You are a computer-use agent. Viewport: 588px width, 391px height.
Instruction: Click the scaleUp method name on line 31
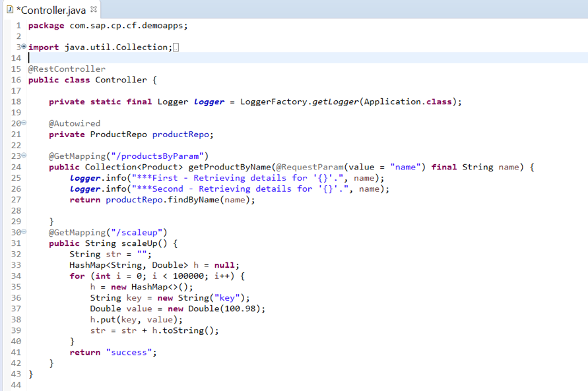139,243
